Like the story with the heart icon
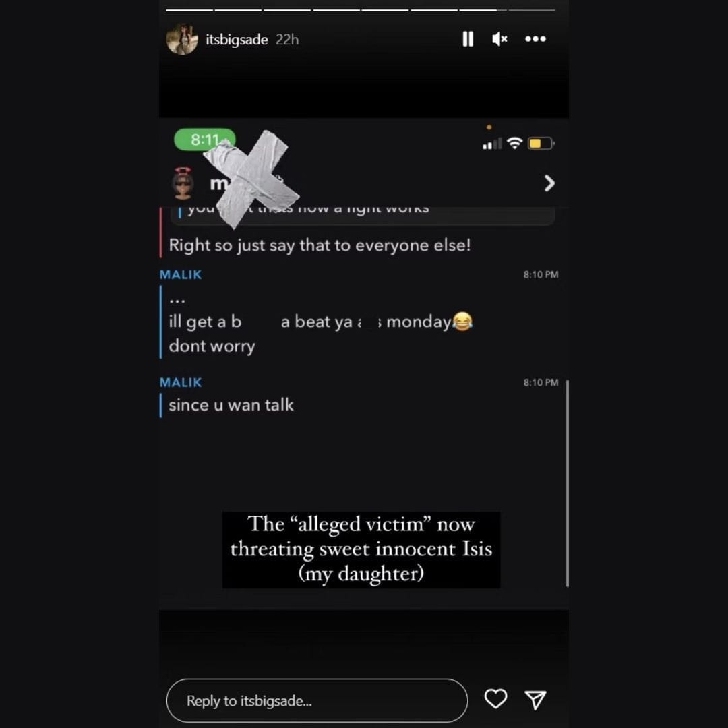 point(495,699)
